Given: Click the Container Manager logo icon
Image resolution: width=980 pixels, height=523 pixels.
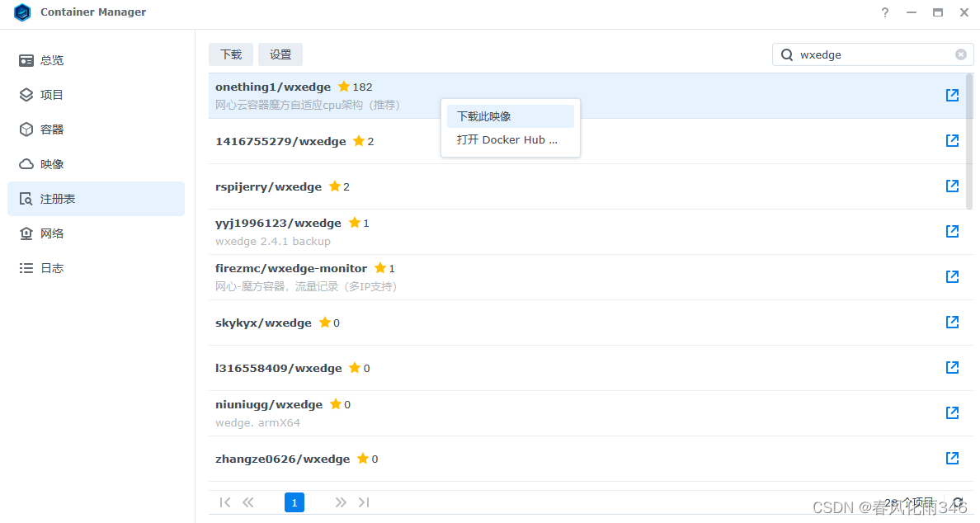Looking at the screenshot, I should pyautogui.click(x=22, y=12).
